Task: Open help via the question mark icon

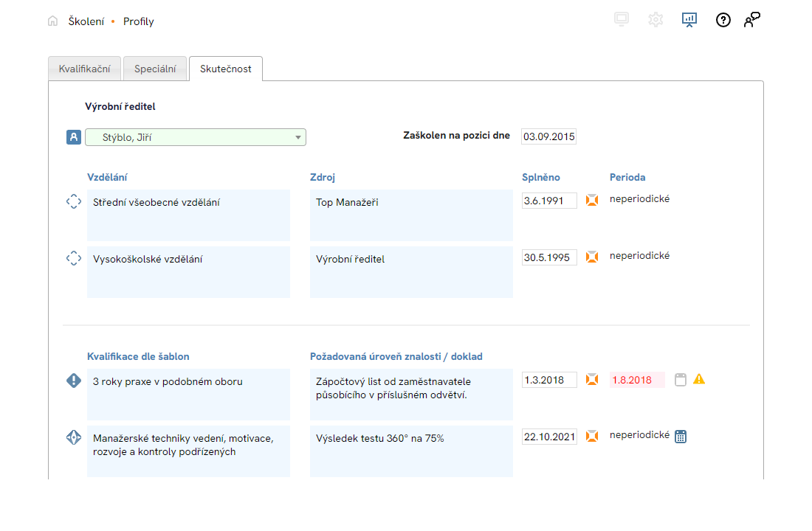Action: click(723, 20)
